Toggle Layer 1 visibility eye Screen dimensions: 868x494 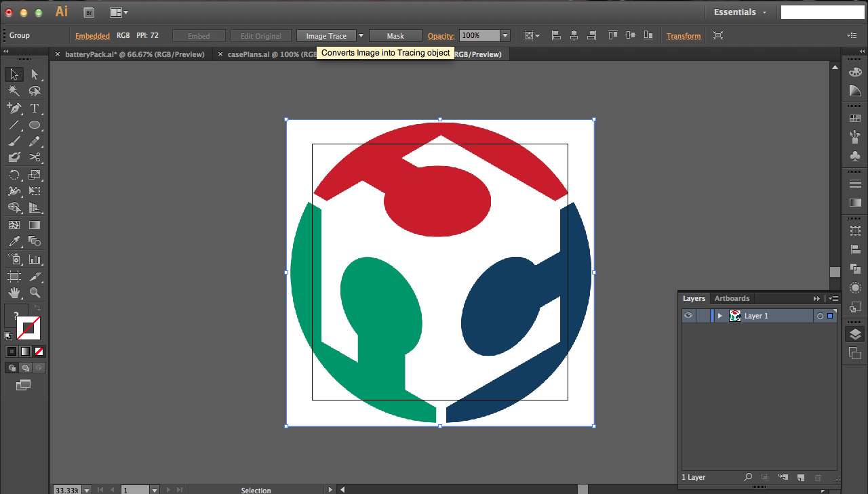point(688,316)
